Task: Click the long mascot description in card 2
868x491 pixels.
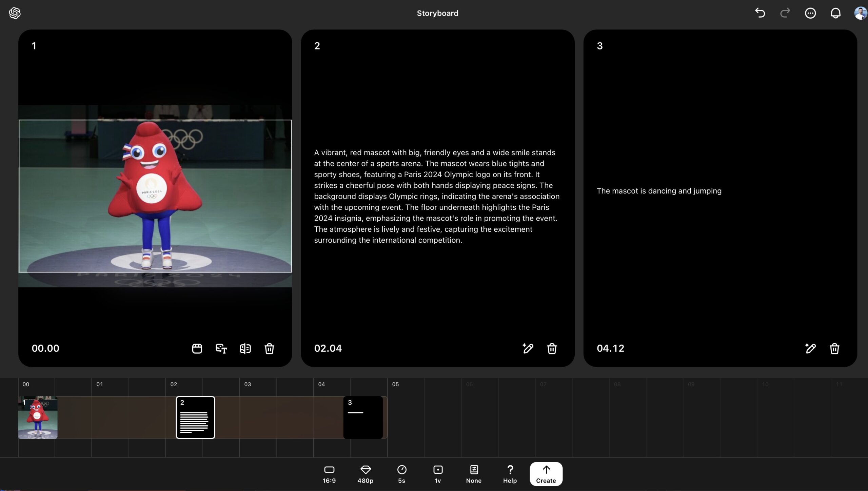Action: [437, 196]
